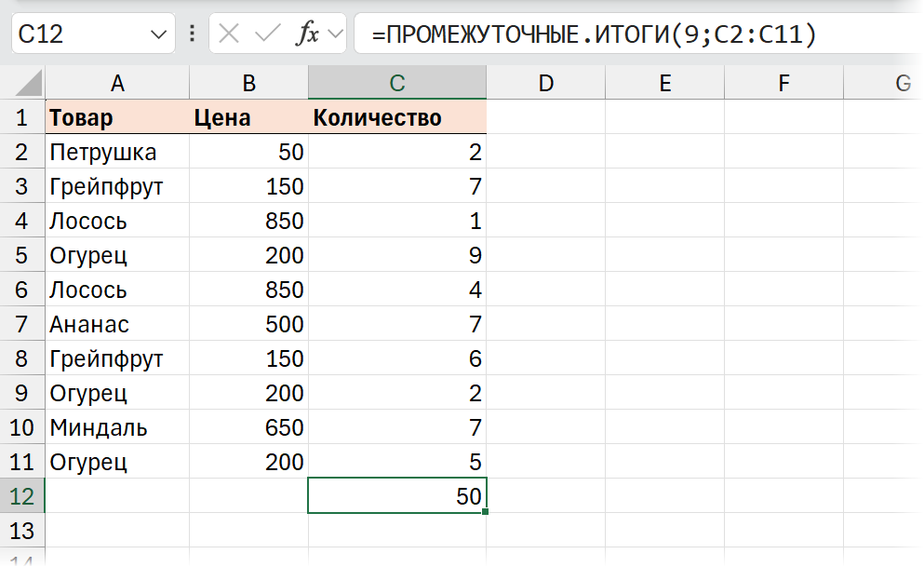Click the Cancel (X) icon in formula bar

[x=229, y=34]
